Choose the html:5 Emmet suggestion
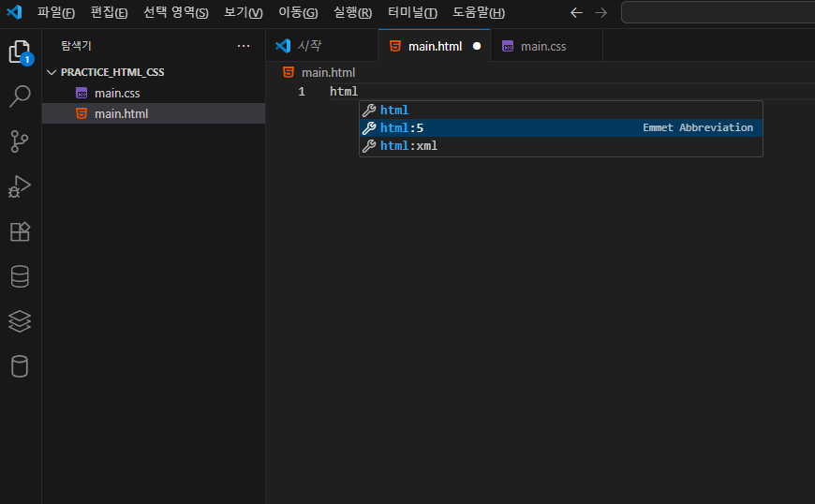 click(402, 128)
